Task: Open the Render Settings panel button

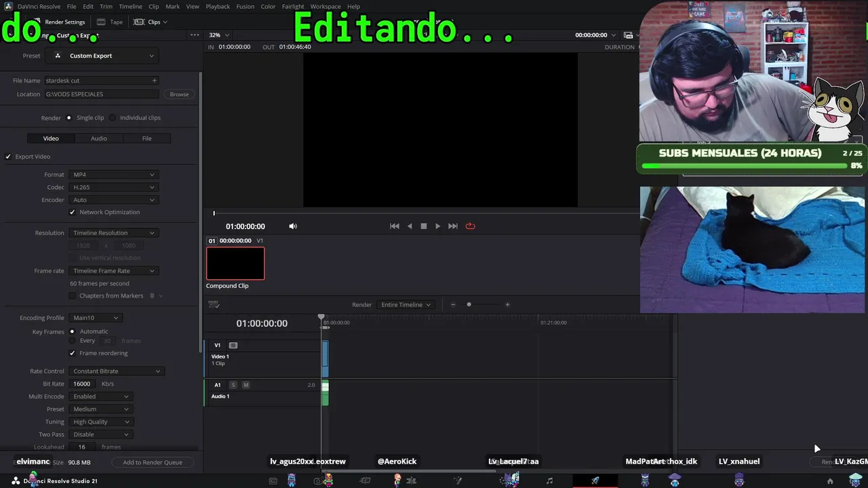Action: coord(59,22)
